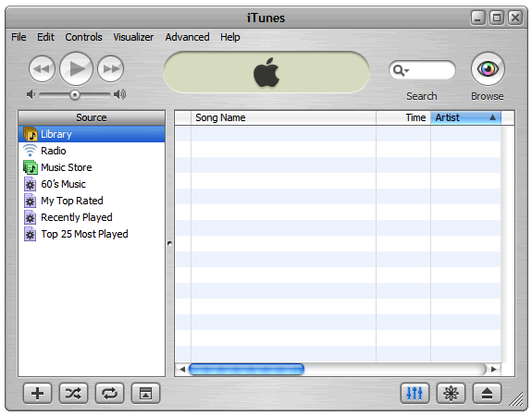Click the Search label
Image resolution: width=532 pixels, height=416 pixels.
coord(422,96)
